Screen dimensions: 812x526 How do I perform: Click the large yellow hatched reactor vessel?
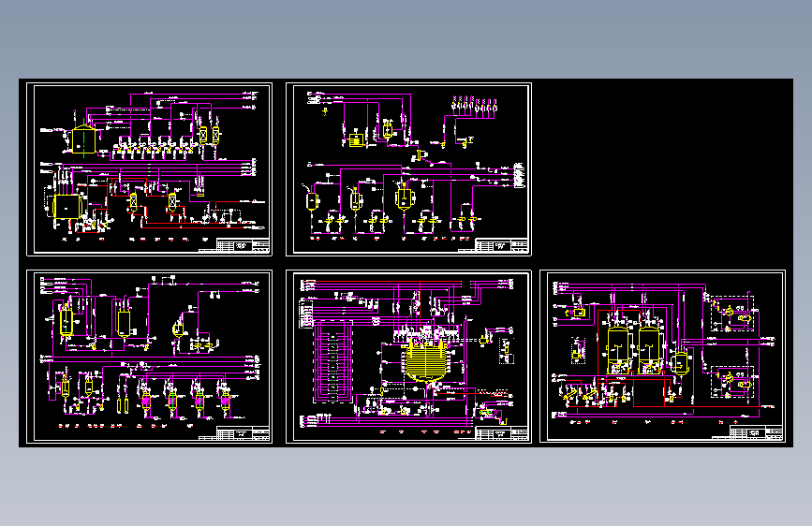(x=428, y=362)
